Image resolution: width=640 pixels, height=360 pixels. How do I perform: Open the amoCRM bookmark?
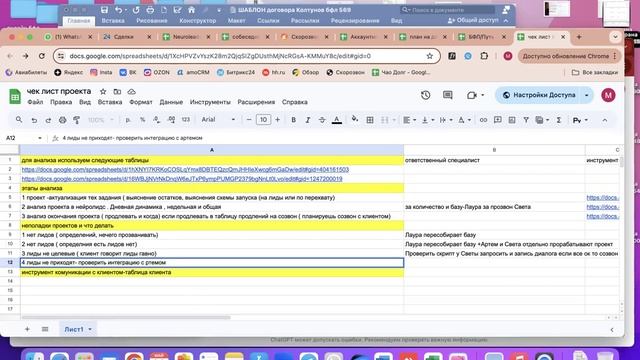coord(193,72)
